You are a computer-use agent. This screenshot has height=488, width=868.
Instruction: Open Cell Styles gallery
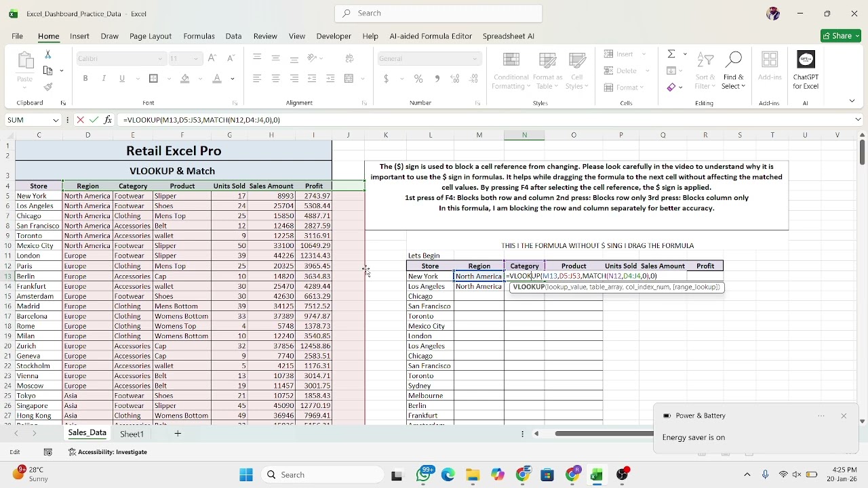point(577,70)
